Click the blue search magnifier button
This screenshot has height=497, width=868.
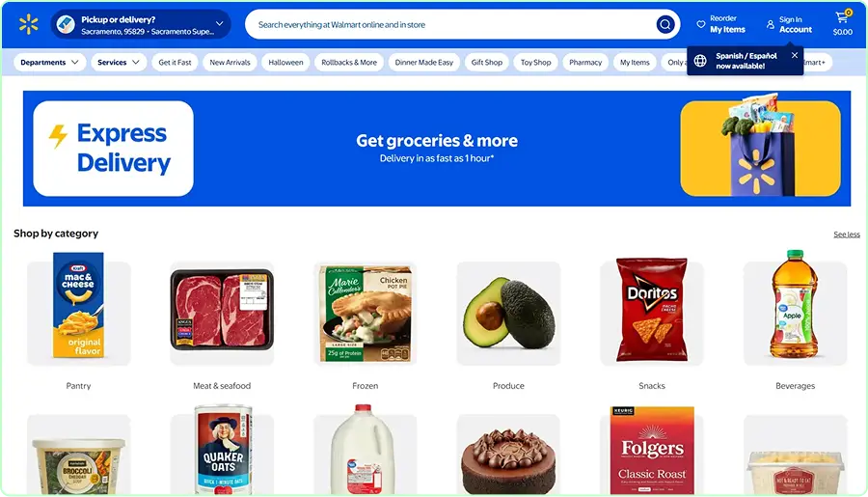click(x=665, y=24)
